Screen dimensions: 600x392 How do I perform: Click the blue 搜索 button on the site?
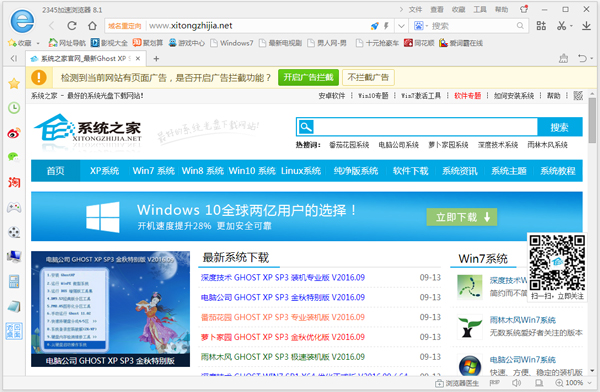[560, 127]
